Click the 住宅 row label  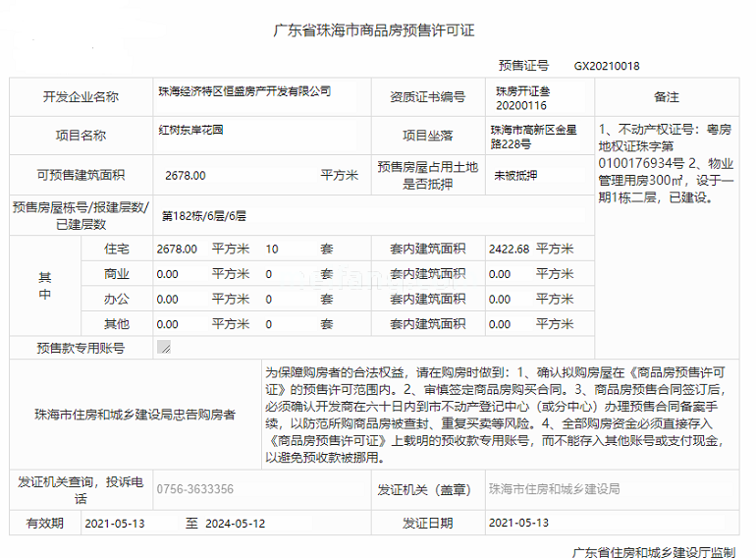tap(117, 249)
